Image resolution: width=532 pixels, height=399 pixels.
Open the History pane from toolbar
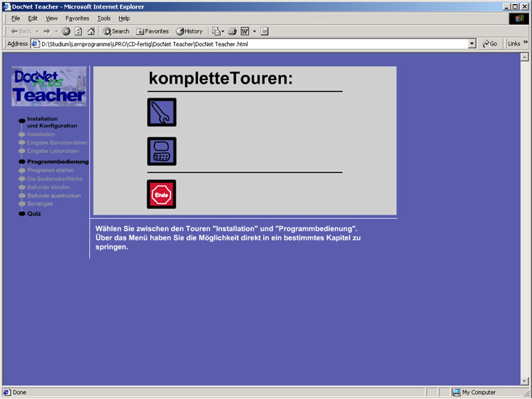[189, 31]
